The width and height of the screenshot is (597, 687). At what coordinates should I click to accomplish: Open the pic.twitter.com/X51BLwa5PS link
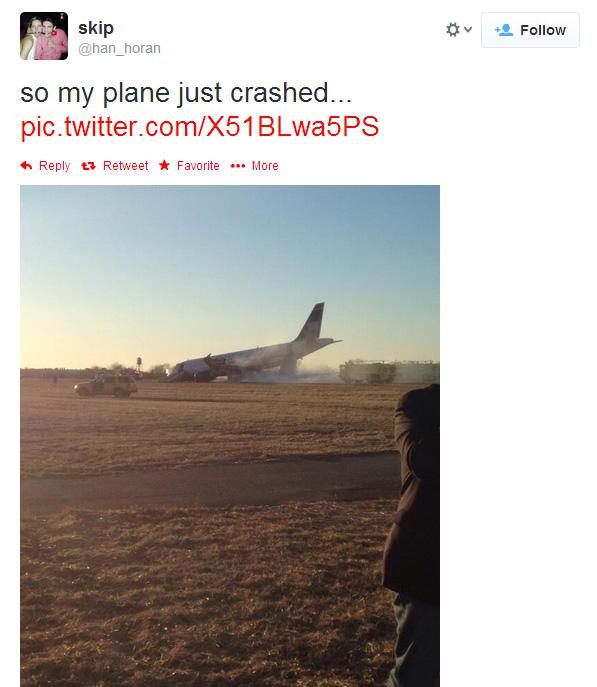200,127
